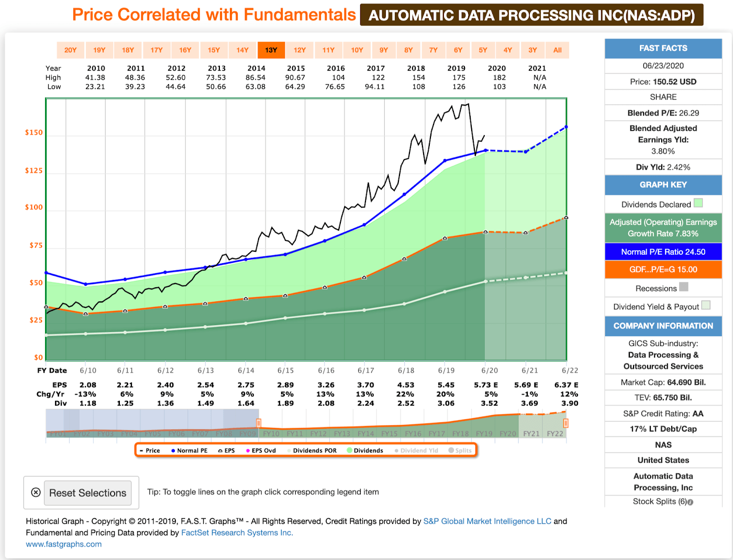Select the 17Y time range tab

pos(157,50)
